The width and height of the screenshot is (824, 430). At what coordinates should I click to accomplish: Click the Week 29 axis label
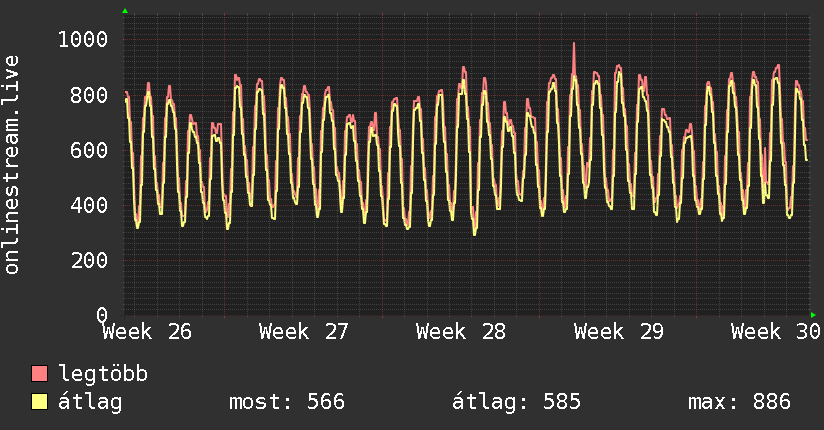coord(619,332)
